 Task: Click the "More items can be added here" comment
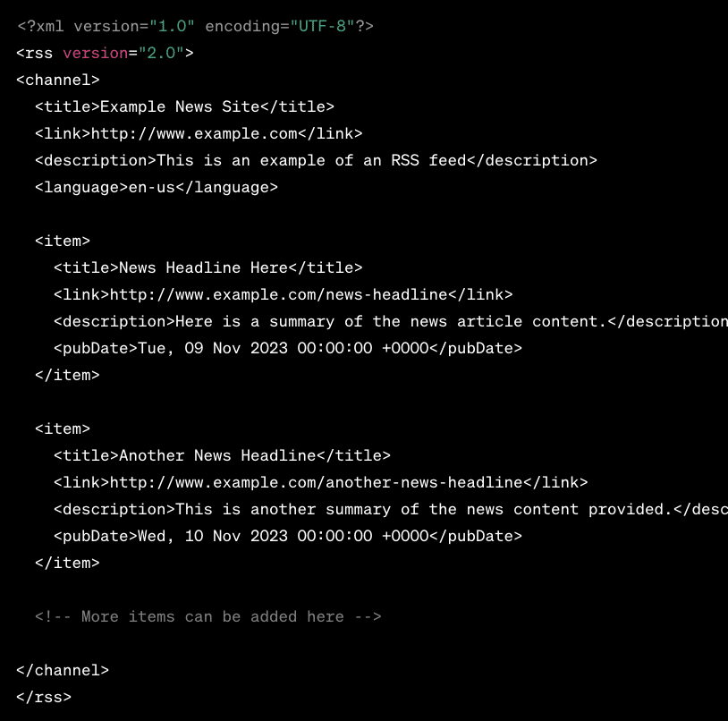tap(208, 616)
